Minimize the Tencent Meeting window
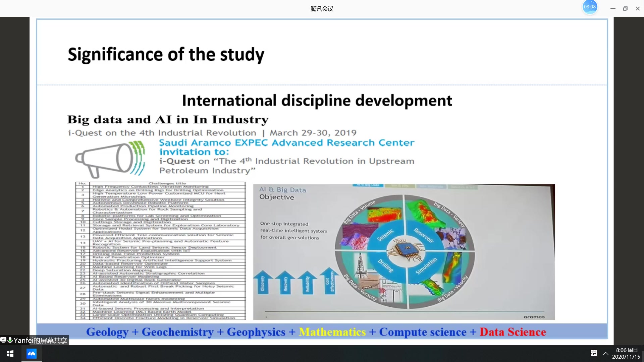Image resolution: width=644 pixels, height=362 pixels. pos(613,9)
